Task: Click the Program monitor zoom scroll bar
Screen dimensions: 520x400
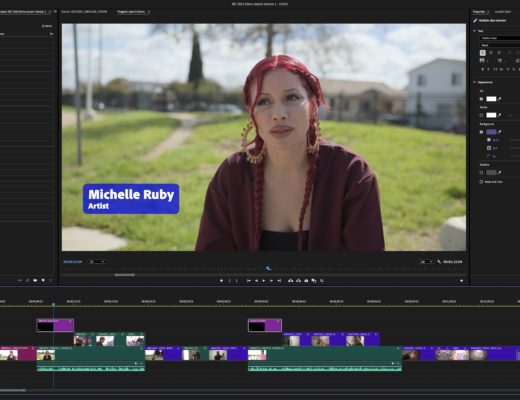Action: pyautogui.click(x=125, y=275)
